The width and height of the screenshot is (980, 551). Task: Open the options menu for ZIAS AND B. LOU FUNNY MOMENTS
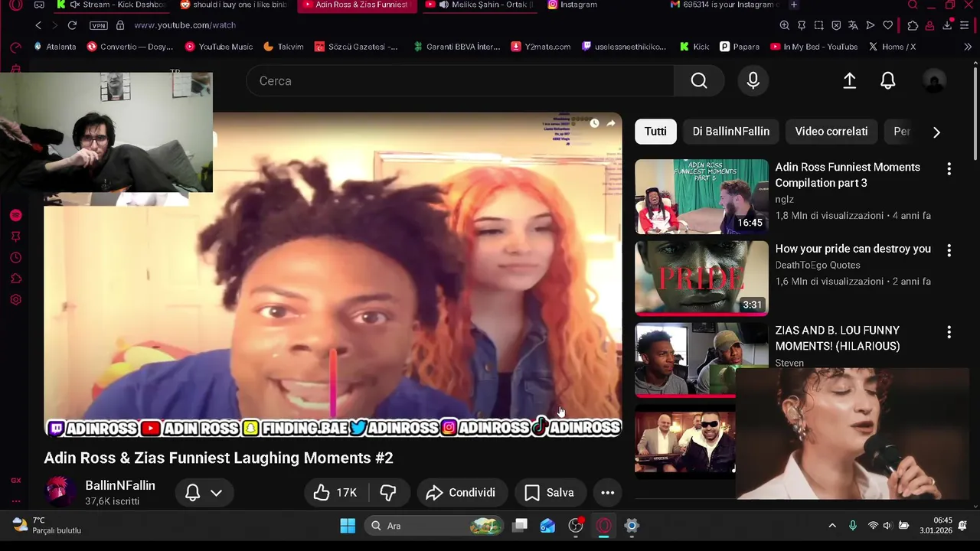pyautogui.click(x=949, y=332)
